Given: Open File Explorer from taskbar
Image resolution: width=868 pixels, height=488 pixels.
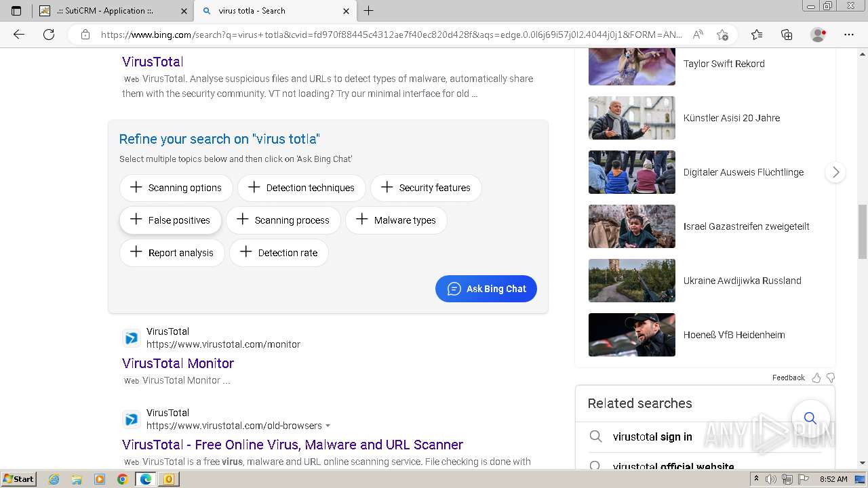Looking at the screenshot, I should click(x=77, y=479).
